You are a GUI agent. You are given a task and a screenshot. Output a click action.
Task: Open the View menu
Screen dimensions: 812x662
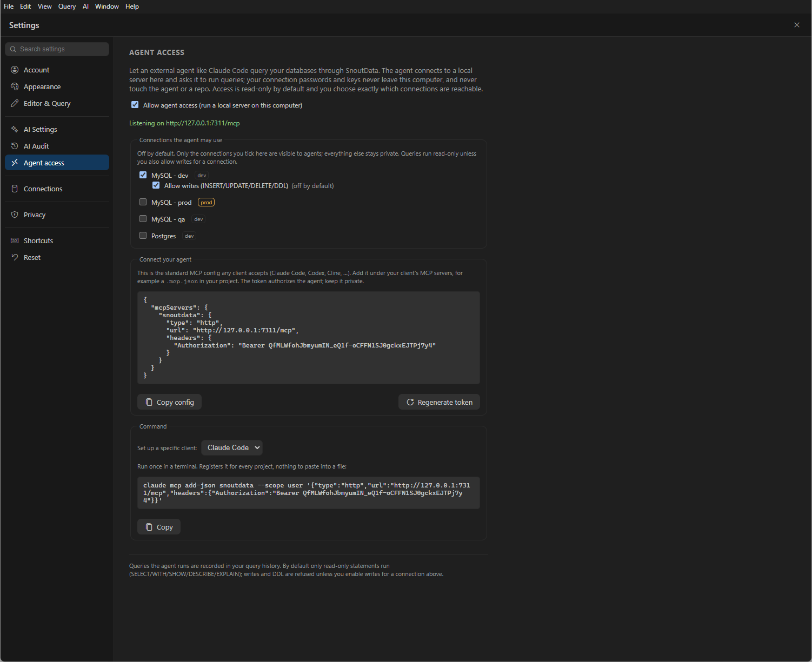tap(45, 6)
